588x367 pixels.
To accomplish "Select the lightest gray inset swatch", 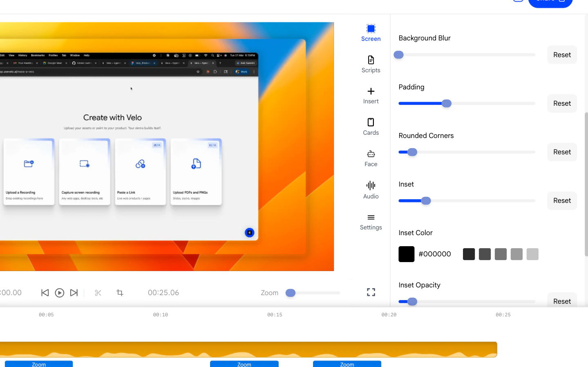I will [532, 254].
